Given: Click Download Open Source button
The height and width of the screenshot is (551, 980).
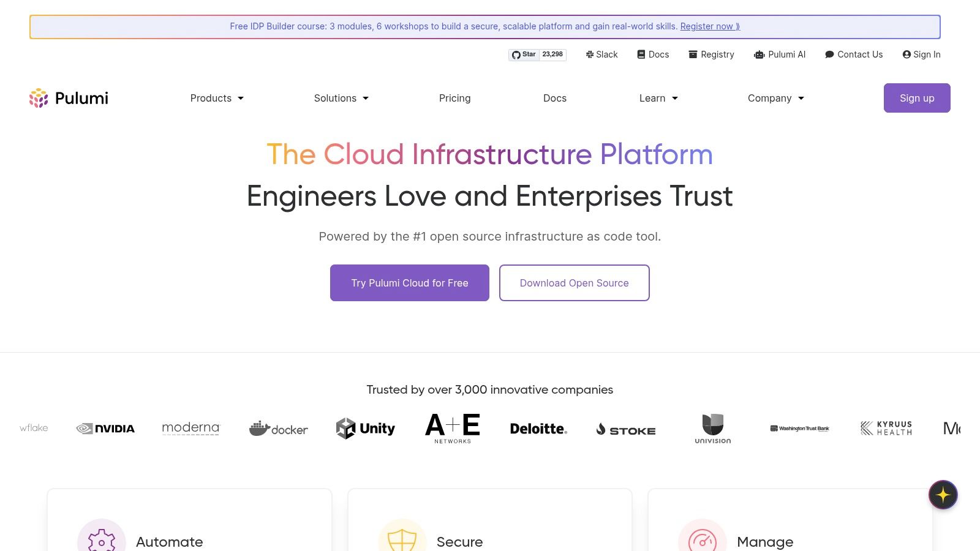Looking at the screenshot, I should pyautogui.click(x=575, y=283).
